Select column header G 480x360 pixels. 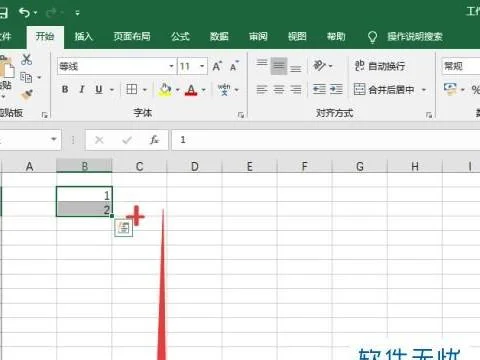tap(360, 166)
